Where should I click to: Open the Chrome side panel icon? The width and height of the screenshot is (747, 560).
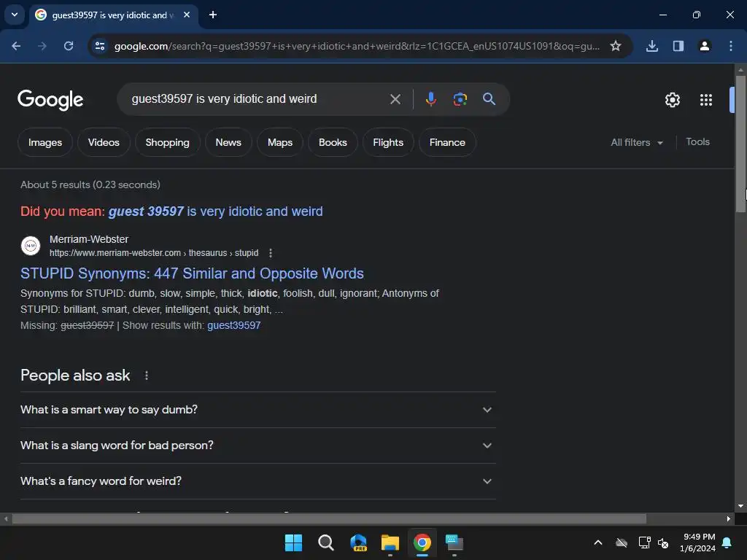pos(678,46)
